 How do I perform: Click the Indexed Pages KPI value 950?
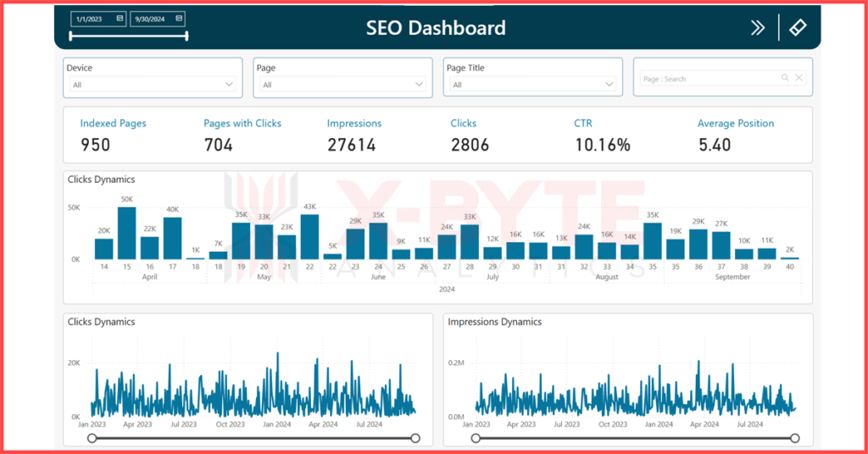pyautogui.click(x=95, y=145)
